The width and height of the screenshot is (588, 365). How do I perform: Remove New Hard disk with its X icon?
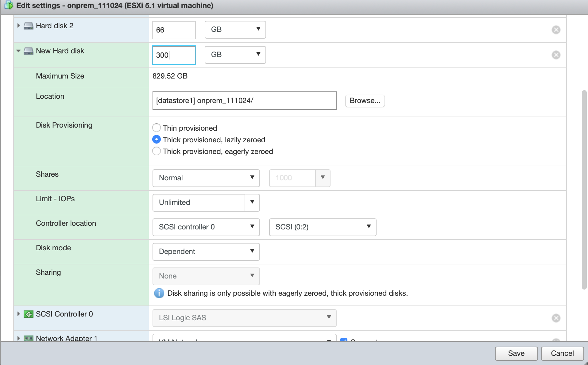click(x=556, y=55)
